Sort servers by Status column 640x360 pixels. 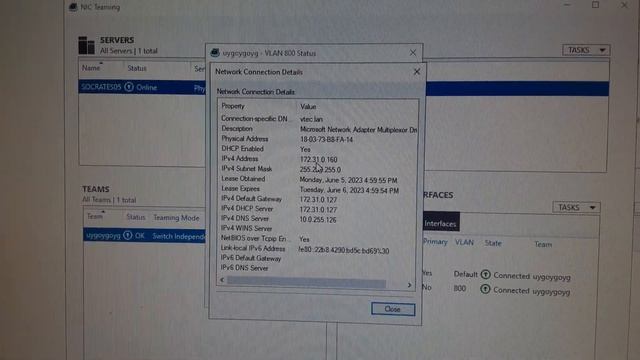[x=137, y=68]
